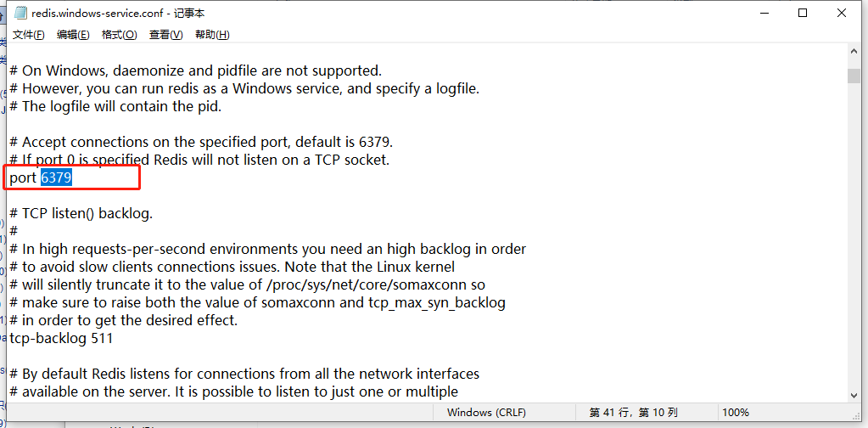
Task: Open the 查看(V) menu
Action: point(165,35)
